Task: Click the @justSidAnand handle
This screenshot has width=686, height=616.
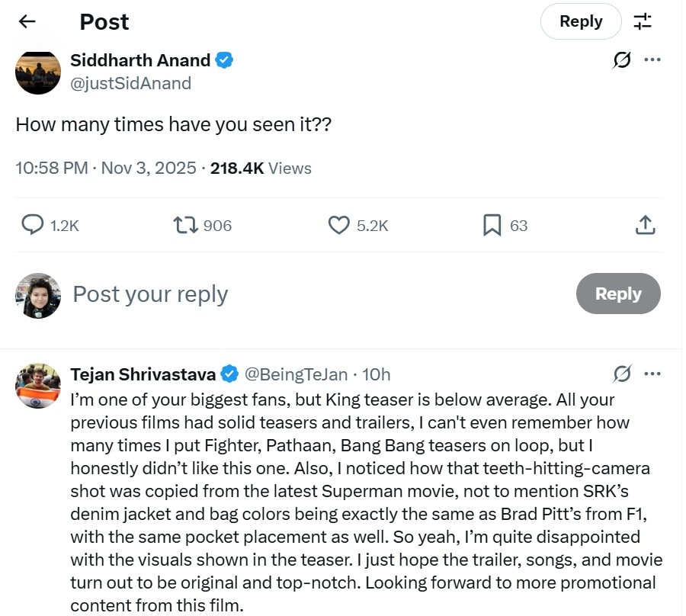Action: [130, 84]
